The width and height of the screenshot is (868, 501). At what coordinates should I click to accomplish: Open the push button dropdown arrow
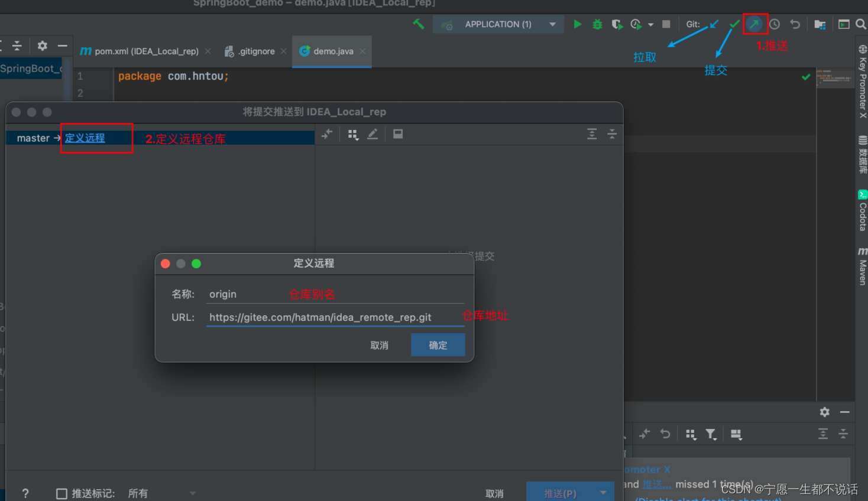point(604,493)
